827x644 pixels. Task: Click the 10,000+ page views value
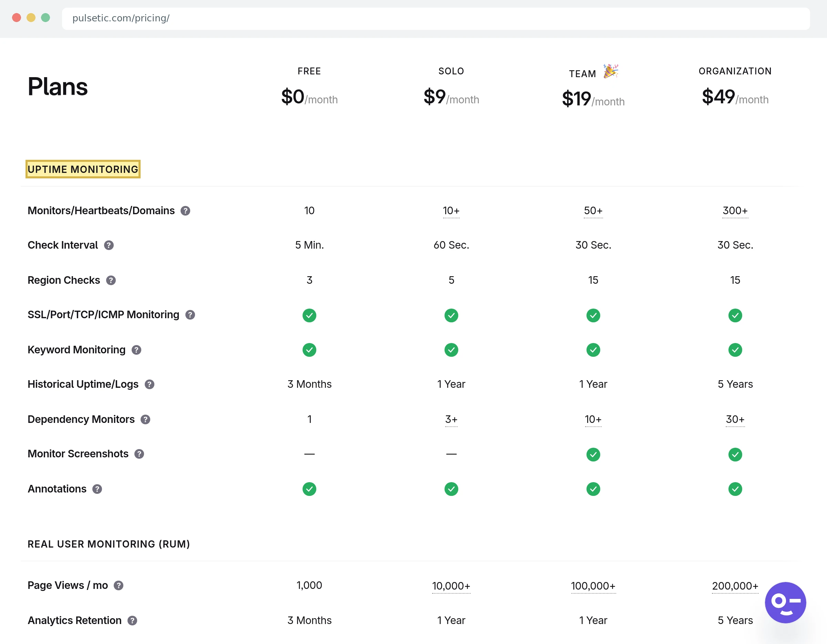(x=451, y=586)
